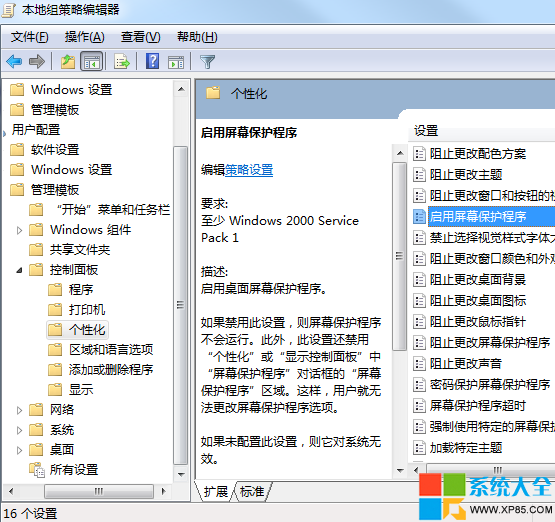The image size is (555, 522).
Task: Click the 个性化 header folder icon
Action: [213, 93]
